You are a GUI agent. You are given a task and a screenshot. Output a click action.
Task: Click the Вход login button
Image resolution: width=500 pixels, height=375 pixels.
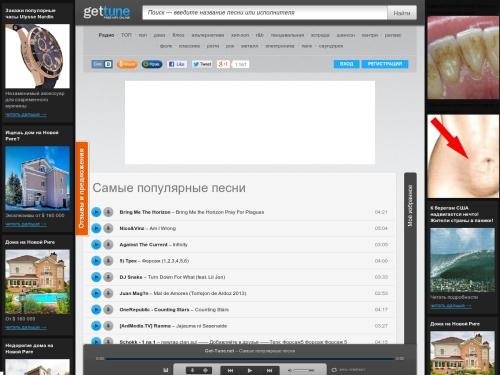[347, 64]
